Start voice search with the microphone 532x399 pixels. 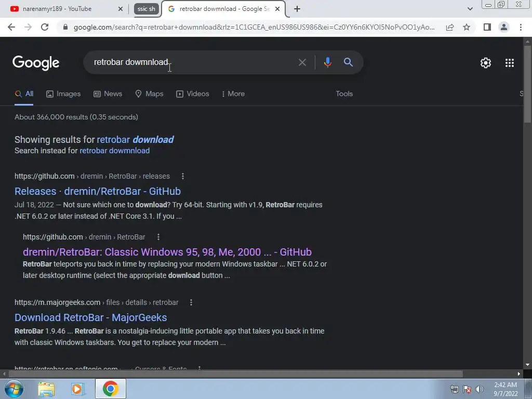(x=327, y=62)
